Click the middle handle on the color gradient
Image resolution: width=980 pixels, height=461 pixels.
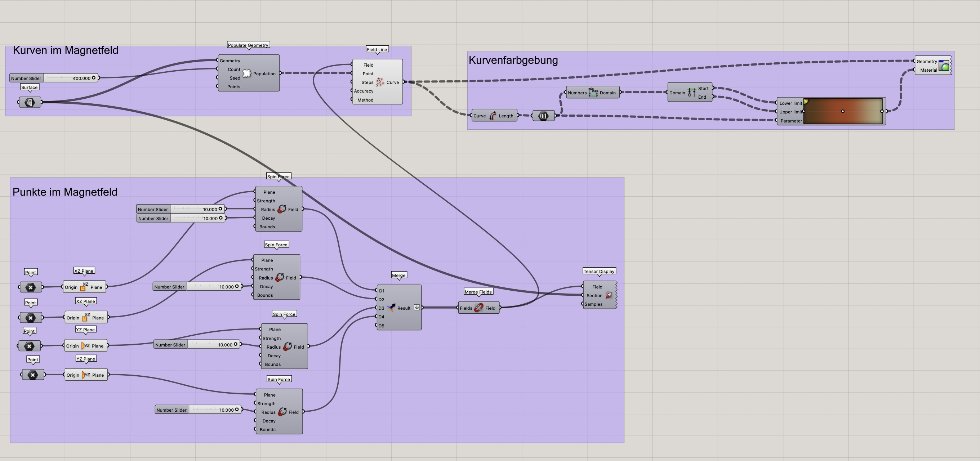pos(843,111)
